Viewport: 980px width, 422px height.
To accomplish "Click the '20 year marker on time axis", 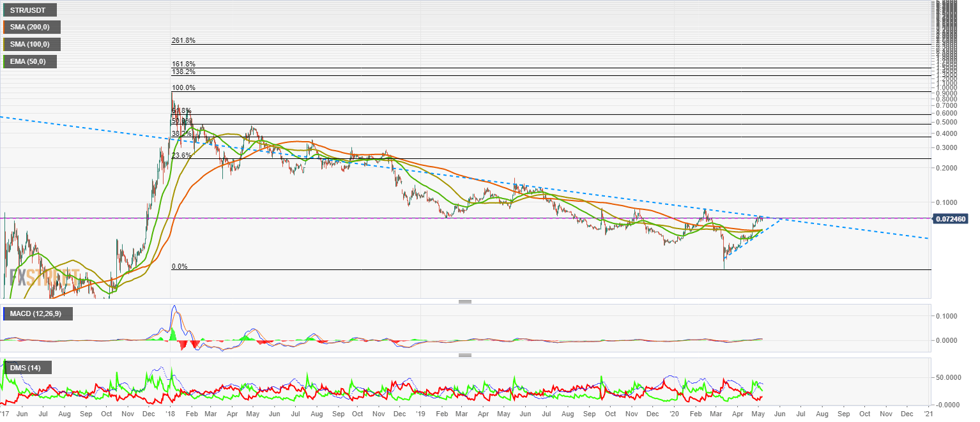I will point(673,414).
